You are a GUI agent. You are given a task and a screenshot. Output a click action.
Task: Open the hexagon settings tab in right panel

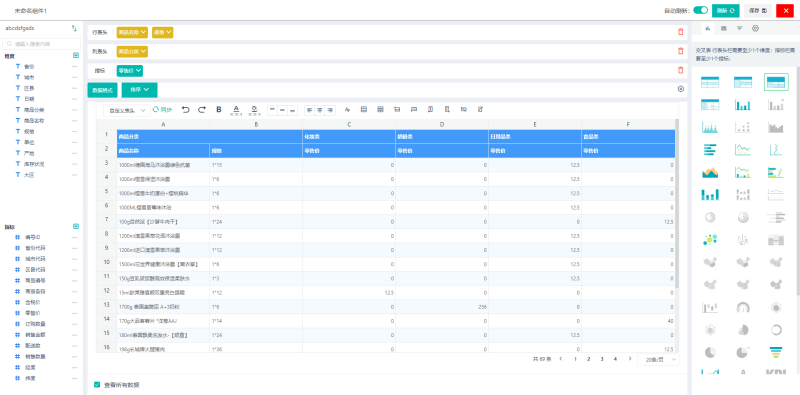coord(756,28)
